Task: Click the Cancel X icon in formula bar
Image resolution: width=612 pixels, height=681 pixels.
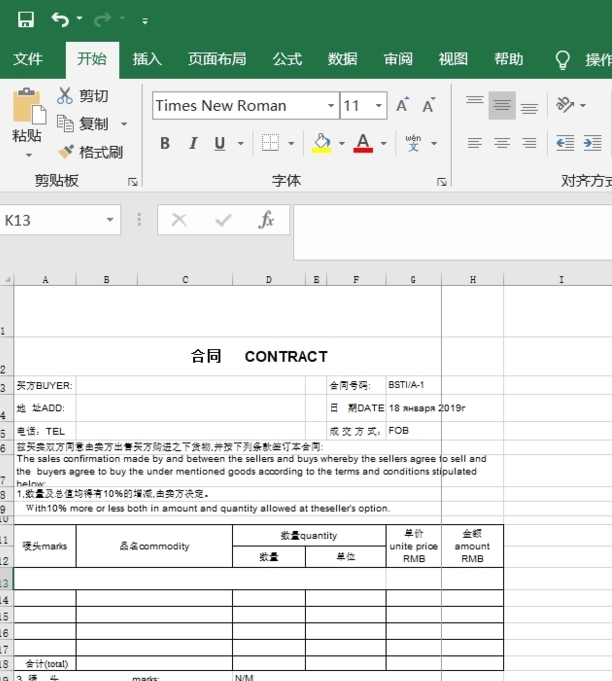Action: click(x=179, y=220)
